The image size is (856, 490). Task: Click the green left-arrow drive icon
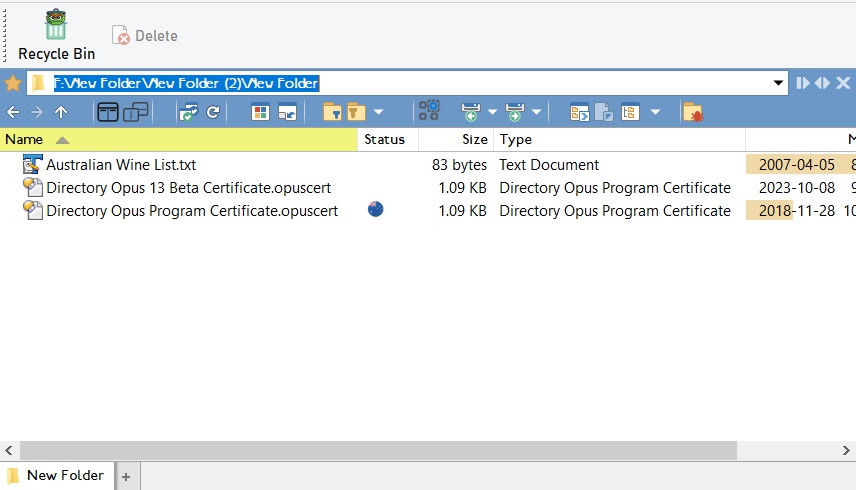click(x=471, y=112)
